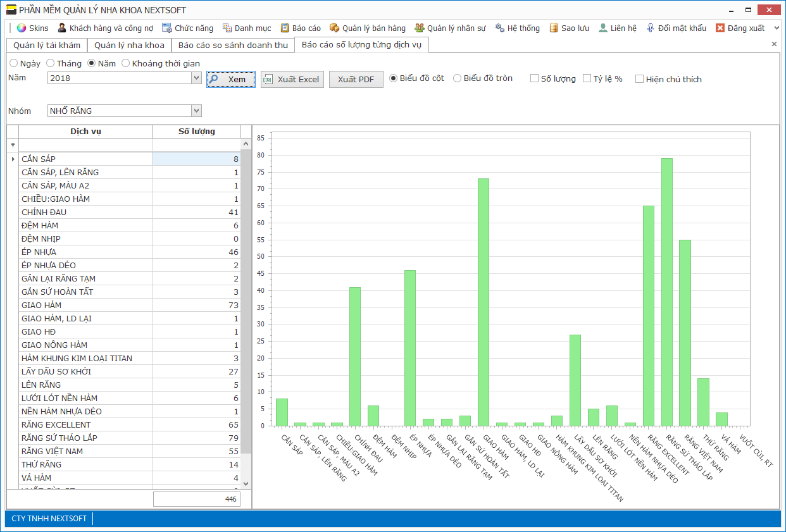Tick the Hiện chú thích checkbox

click(x=640, y=79)
